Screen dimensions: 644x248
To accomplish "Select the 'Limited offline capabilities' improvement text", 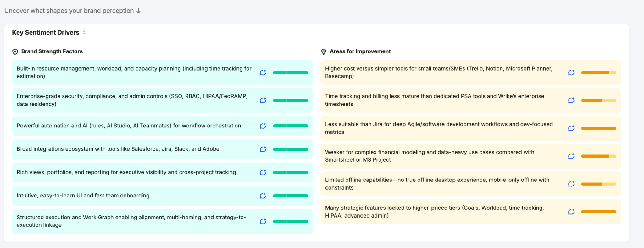I will tap(437, 184).
